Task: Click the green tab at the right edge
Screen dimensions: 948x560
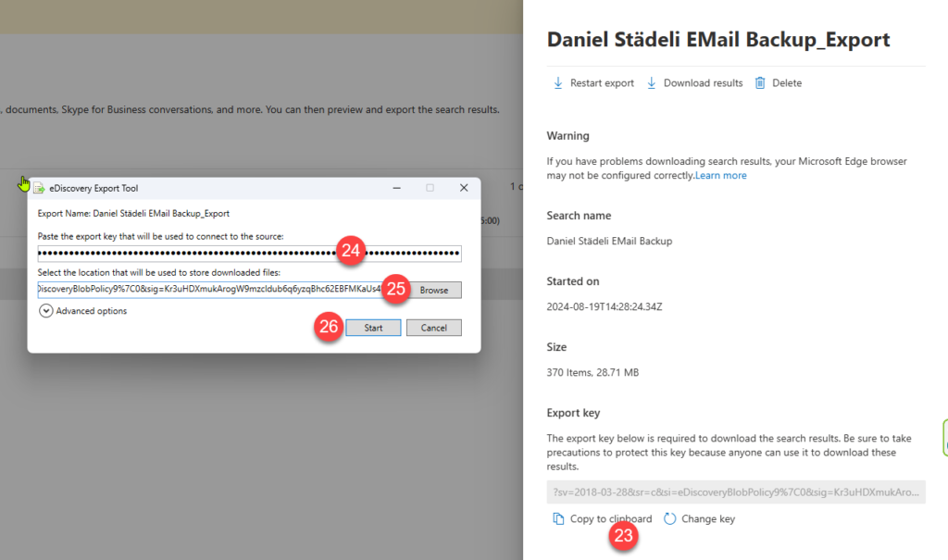Action: 944,438
